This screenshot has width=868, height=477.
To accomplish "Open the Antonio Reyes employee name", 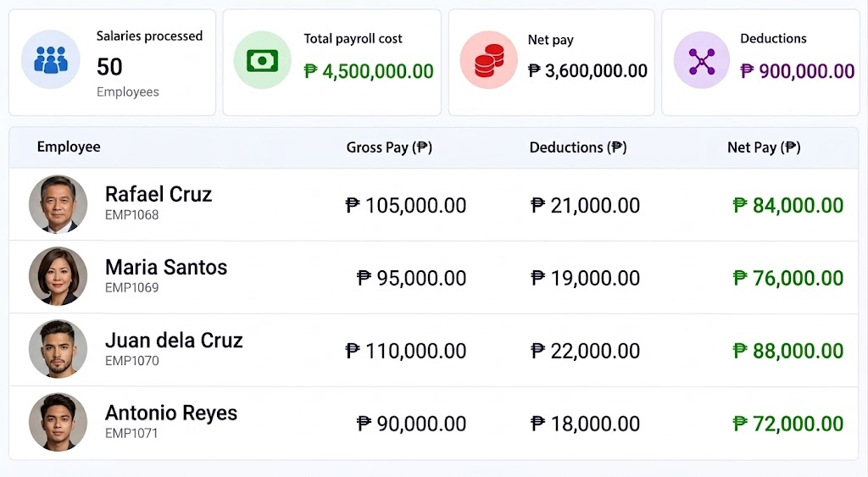I will tap(171, 413).
